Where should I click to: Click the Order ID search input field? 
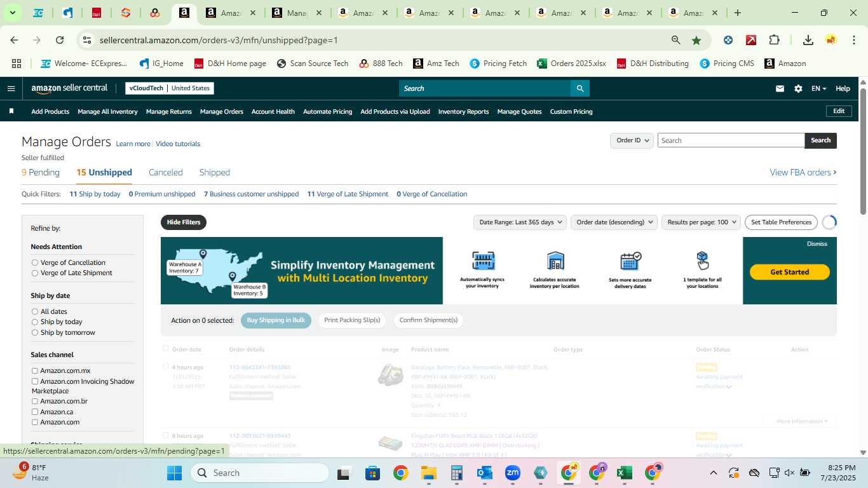click(731, 140)
